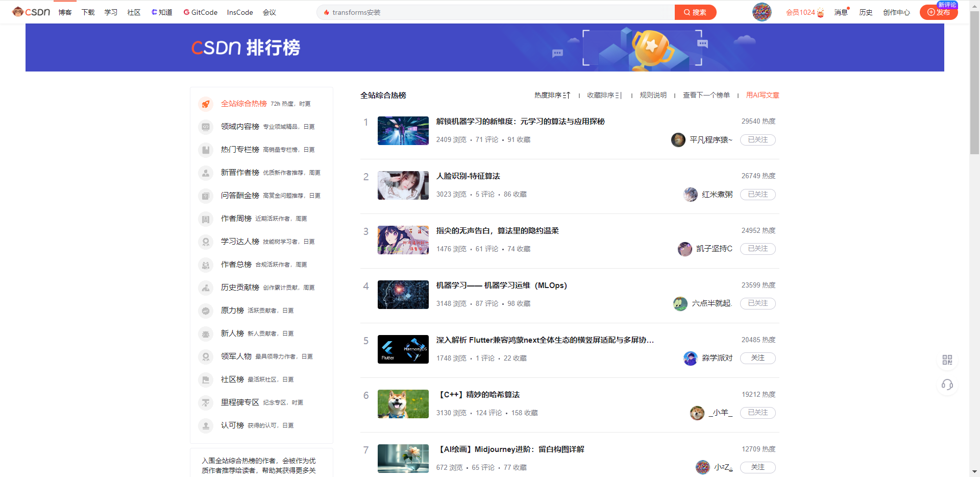Screen dimensions: 980x477
Task: Sort the list by 收藏排序
Action: pyautogui.click(x=604, y=95)
